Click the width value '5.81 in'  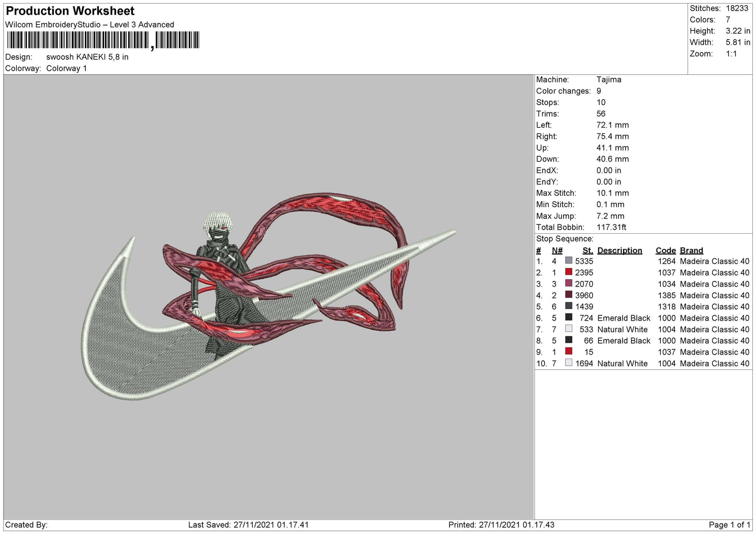click(738, 42)
